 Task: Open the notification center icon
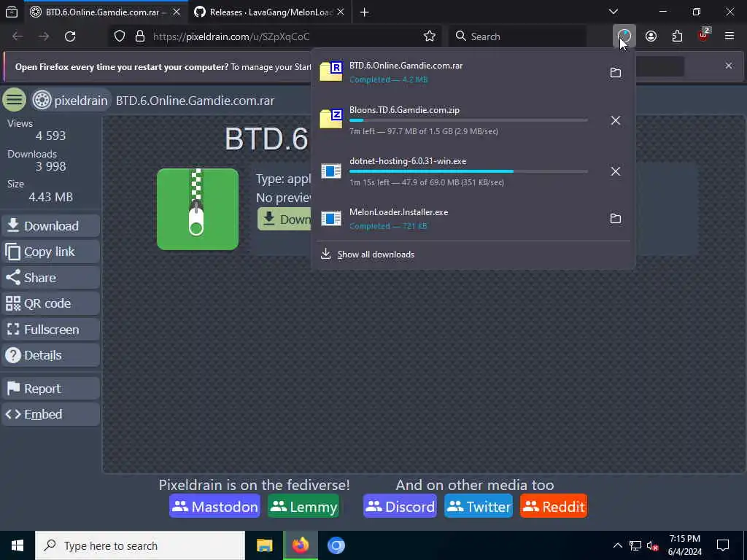pyautogui.click(x=723, y=545)
